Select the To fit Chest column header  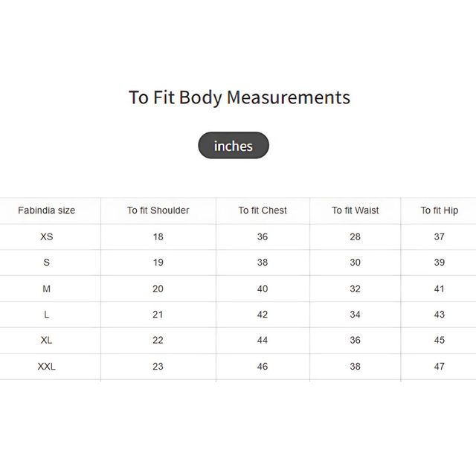coord(263,210)
